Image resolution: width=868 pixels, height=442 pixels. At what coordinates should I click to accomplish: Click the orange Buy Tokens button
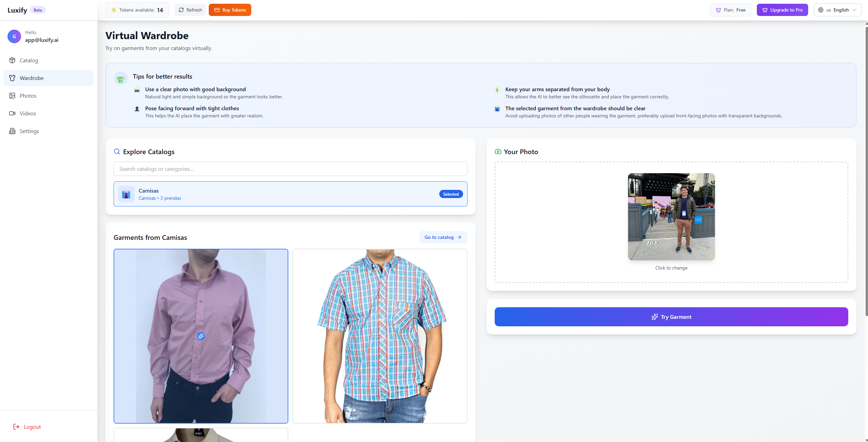[230, 10]
